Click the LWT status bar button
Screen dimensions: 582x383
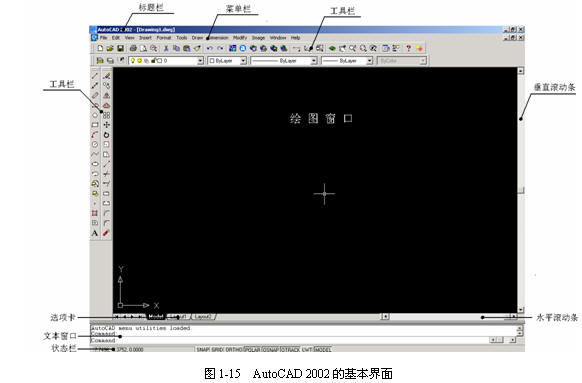pos(307,349)
